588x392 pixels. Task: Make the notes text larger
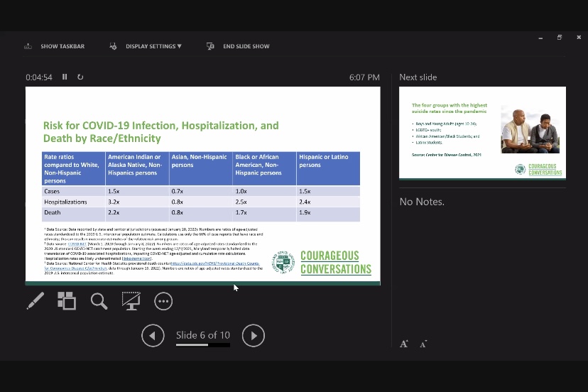click(x=404, y=344)
